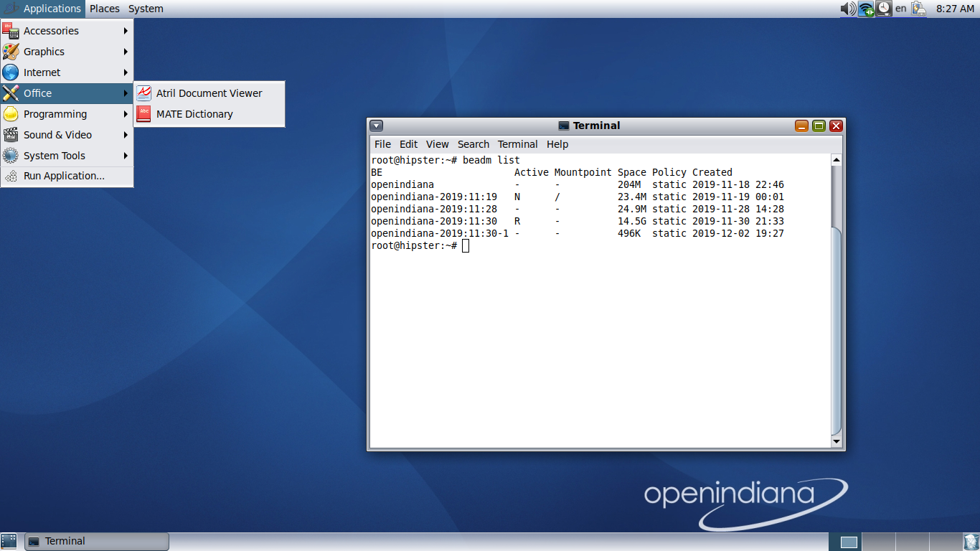This screenshot has width=980, height=551.
Task: Open Terminal's Help menu
Action: coord(557,144)
